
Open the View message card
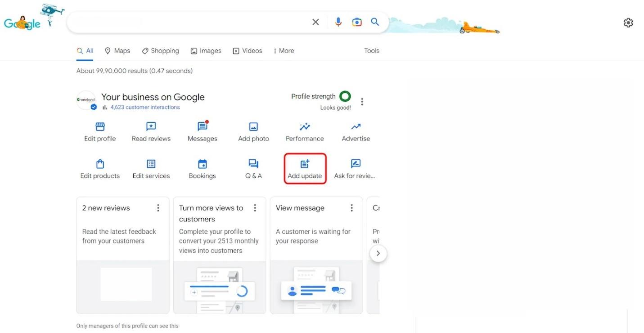pyautogui.click(x=316, y=255)
